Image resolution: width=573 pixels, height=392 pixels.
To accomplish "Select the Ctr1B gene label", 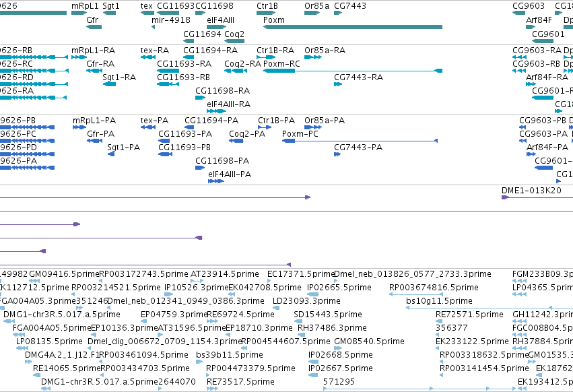I will click(267, 6).
